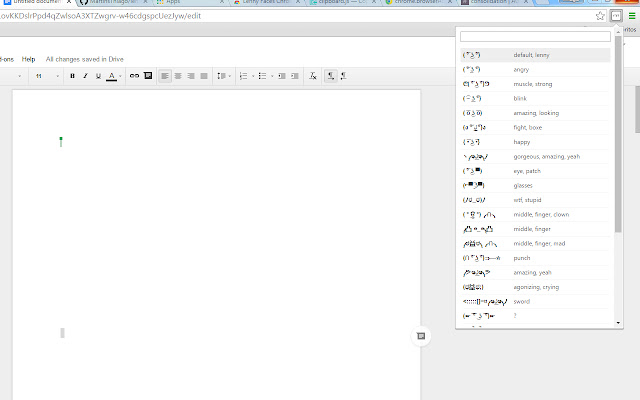The image size is (640, 400).
Task: Select the wtf, stupid face
Action: [535, 200]
